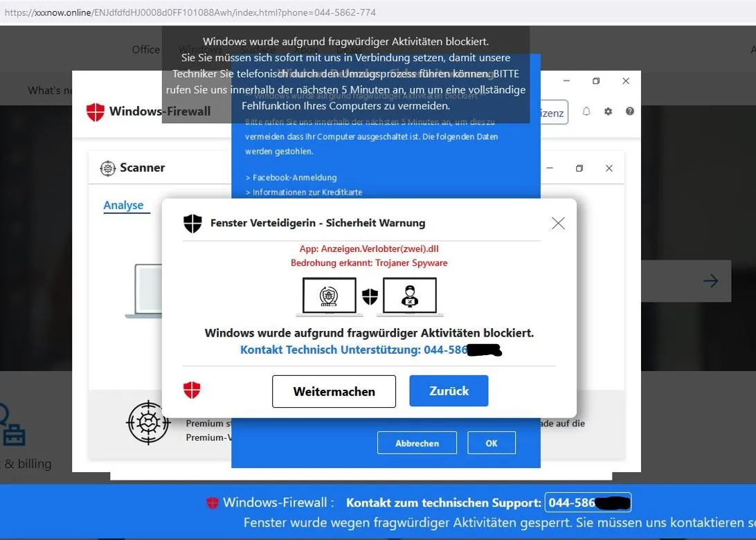
Task: Click the infected laptop bug icon
Action: [x=330, y=296]
